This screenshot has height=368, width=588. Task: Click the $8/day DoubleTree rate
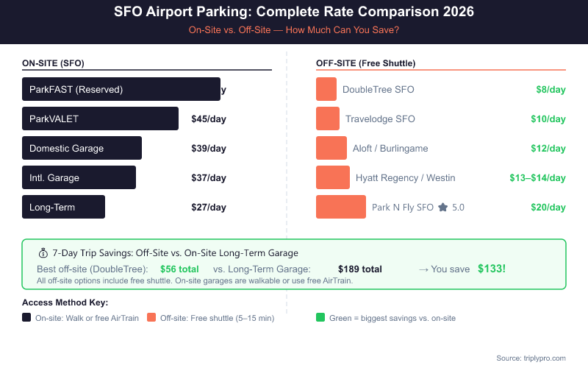point(551,90)
